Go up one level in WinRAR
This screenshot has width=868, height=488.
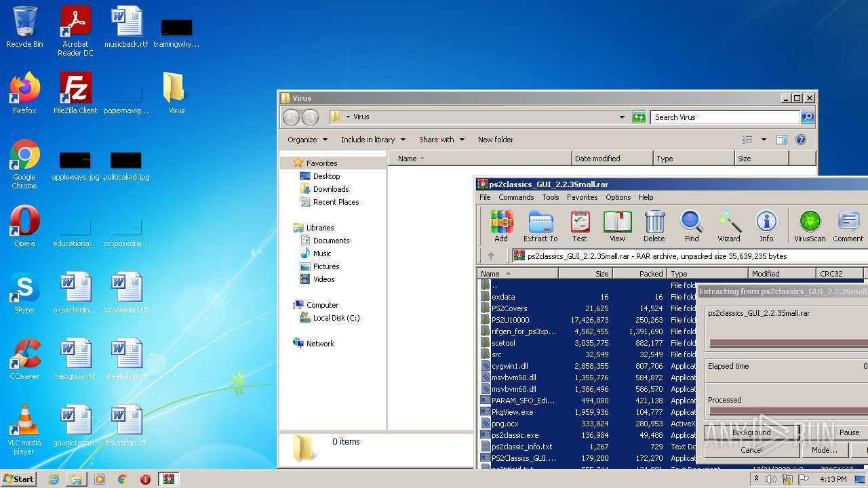491,256
